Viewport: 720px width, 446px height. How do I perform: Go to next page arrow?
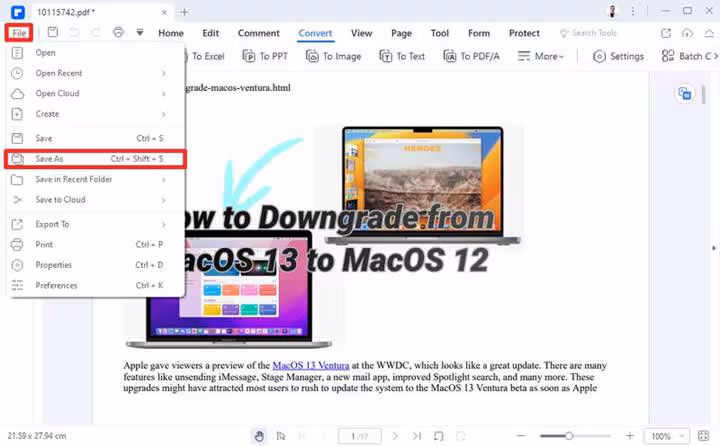click(395, 436)
